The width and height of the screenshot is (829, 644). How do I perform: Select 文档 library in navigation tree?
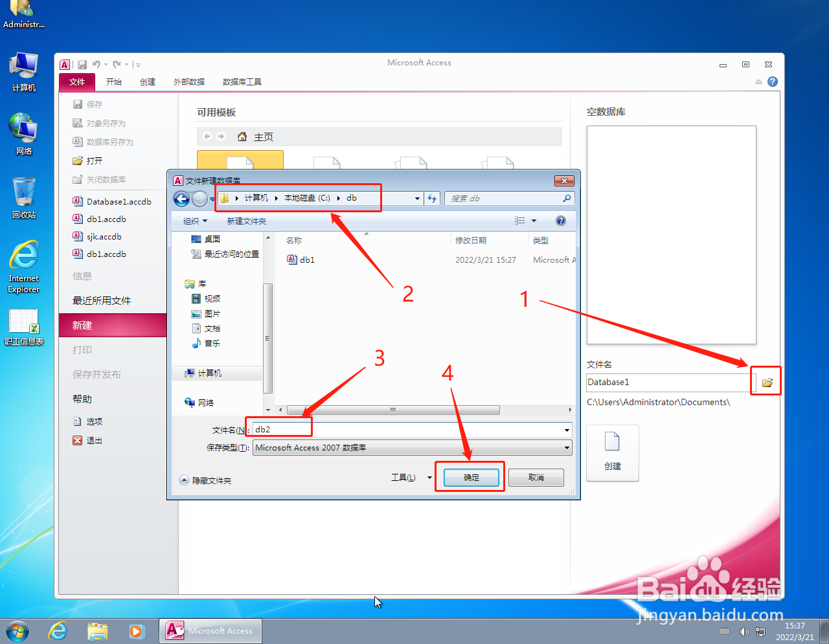click(x=206, y=328)
